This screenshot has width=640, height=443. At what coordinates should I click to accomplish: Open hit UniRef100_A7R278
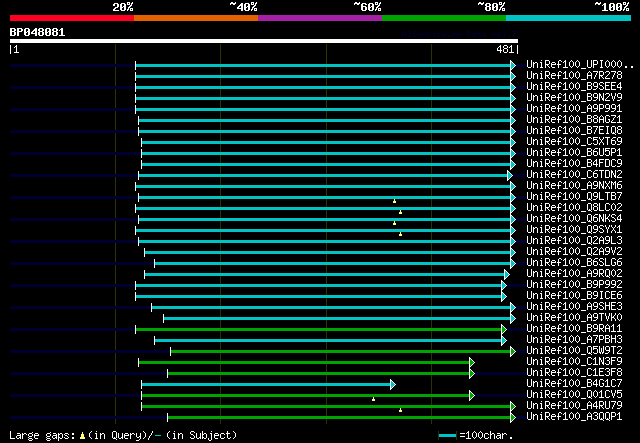click(574, 76)
